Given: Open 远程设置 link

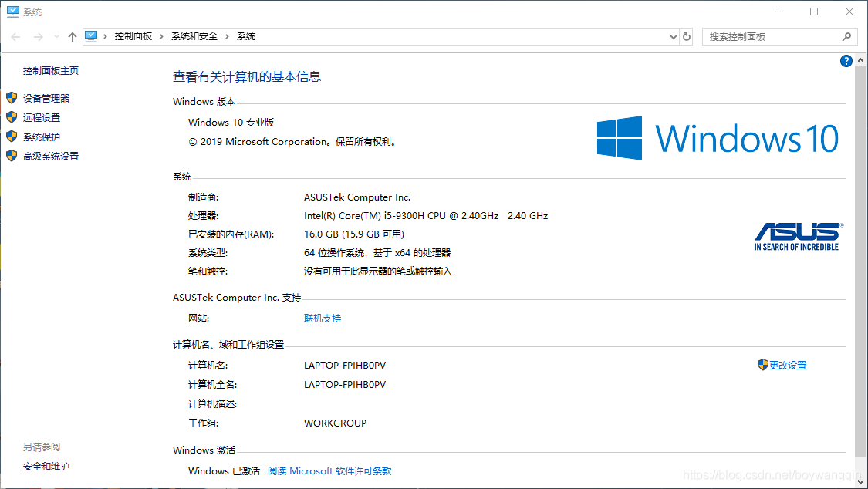Looking at the screenshot, I should (x=42, y=118).
